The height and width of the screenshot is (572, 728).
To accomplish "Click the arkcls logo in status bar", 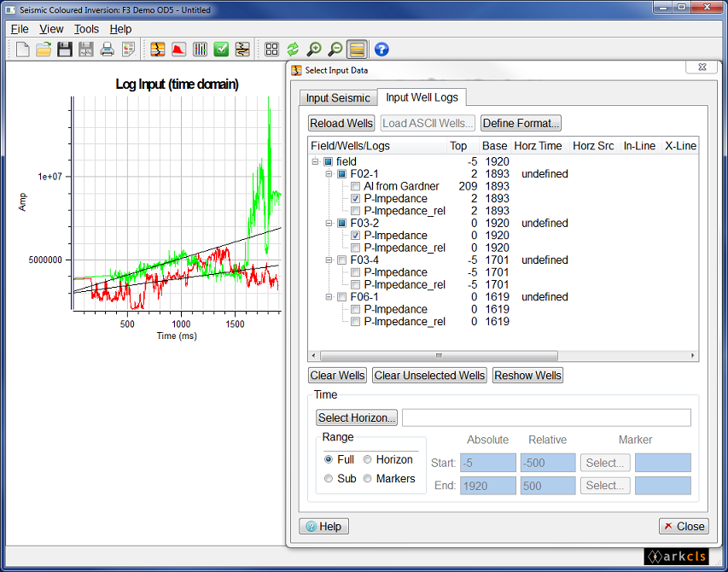I will point(676,556).
